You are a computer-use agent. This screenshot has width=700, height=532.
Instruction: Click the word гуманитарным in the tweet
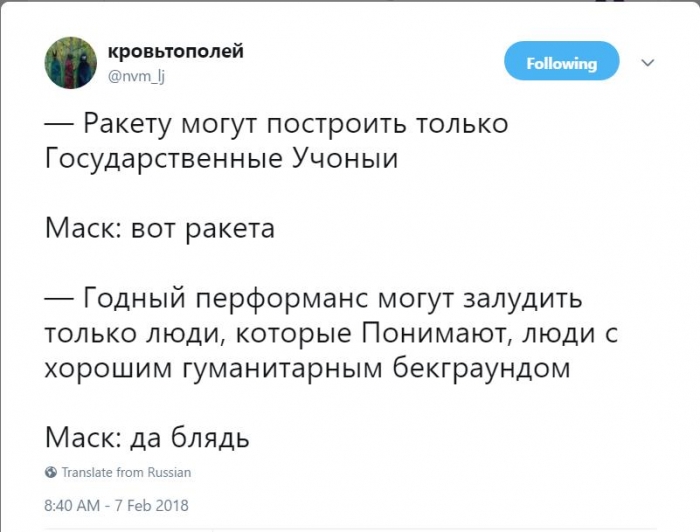283,370
